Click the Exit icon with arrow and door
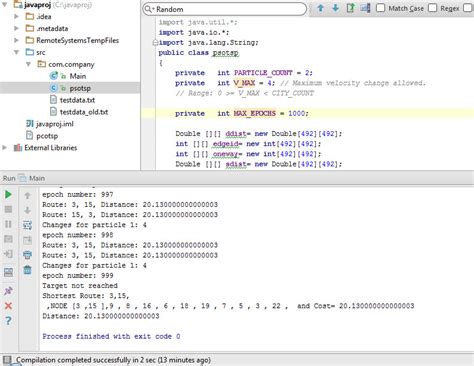The image size is (474, 366). (8, 254)
